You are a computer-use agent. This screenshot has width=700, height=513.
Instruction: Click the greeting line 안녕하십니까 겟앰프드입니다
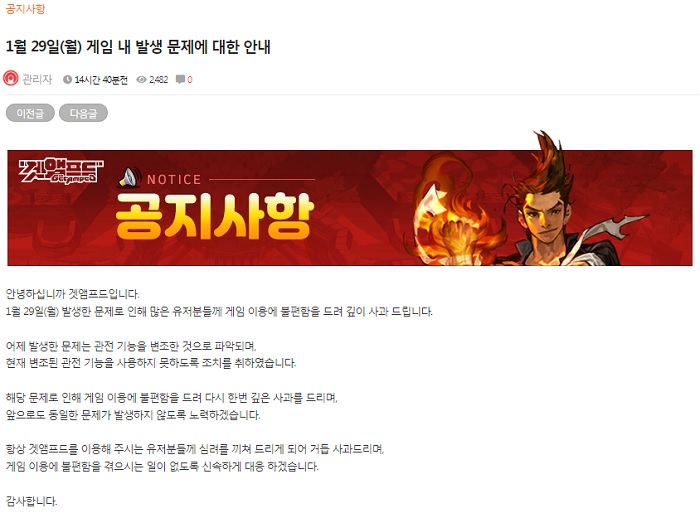[72, 294]
